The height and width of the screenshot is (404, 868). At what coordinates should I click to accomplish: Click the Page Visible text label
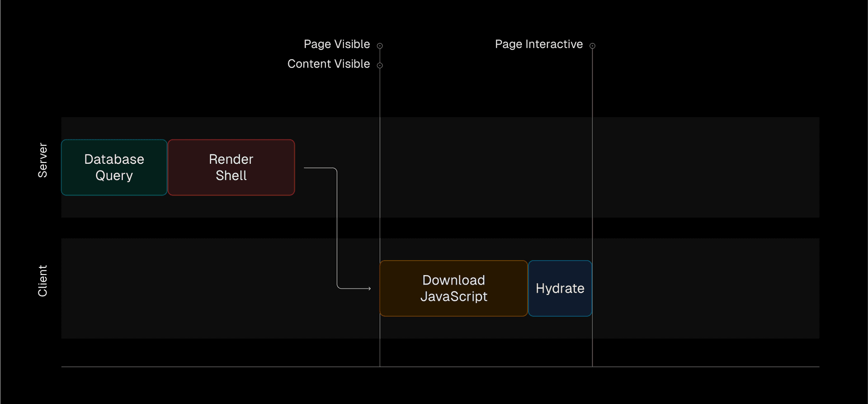point(336,44)
